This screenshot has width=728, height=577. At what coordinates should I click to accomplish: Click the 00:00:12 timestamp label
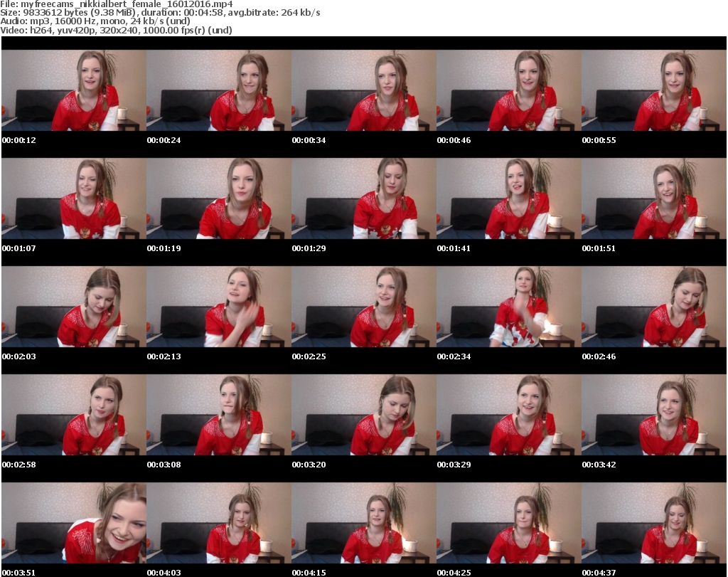pyautogui.click(x=19, y=140)
